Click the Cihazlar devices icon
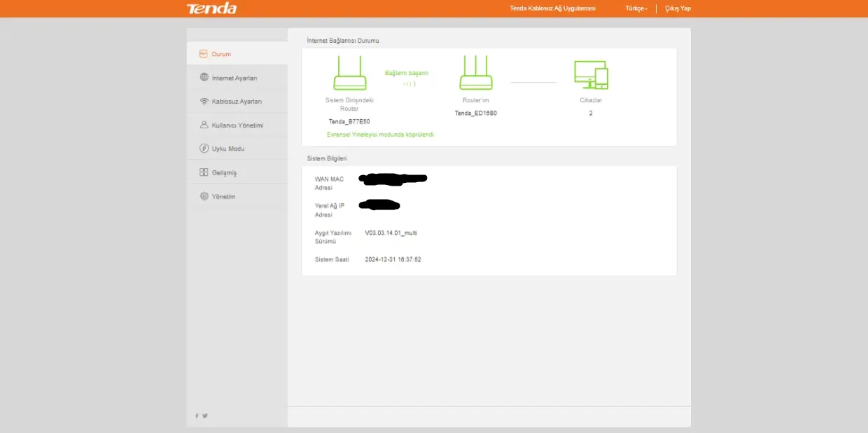The height and width of the screenshot is (433, 868). pos(591,75)
